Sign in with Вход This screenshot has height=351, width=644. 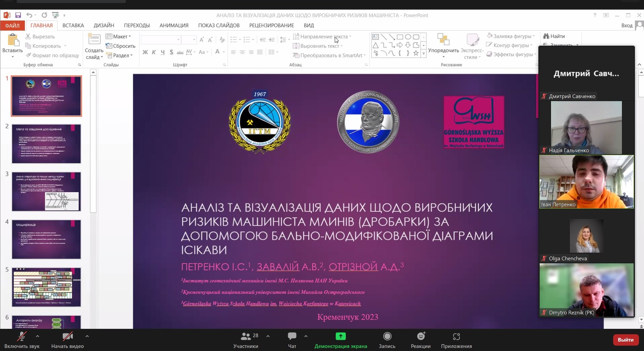[627, 26]
